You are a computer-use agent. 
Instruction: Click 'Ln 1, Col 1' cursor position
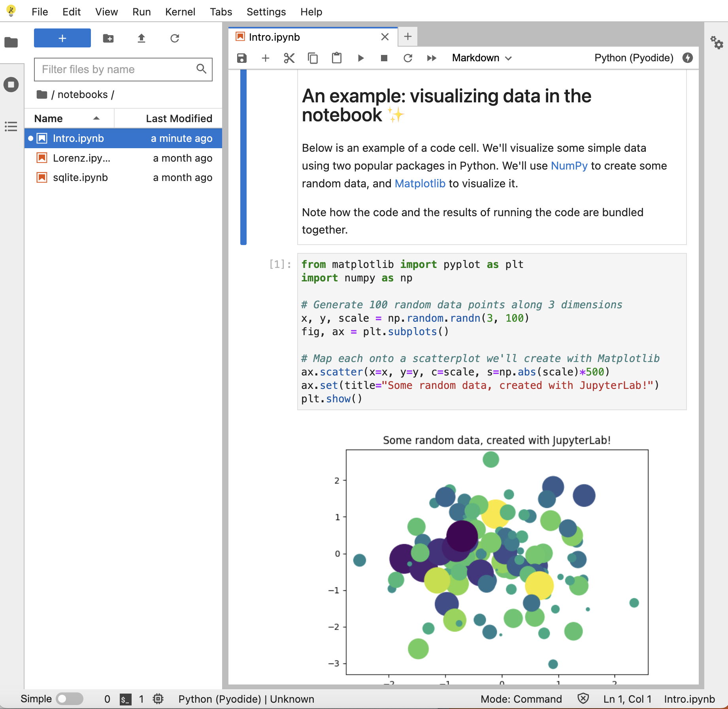coord(628,699)
